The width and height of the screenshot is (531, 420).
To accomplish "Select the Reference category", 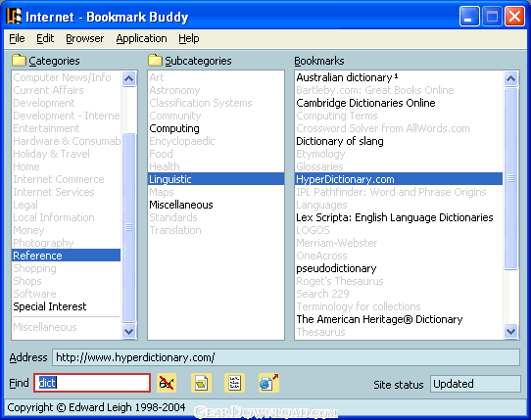I will coord(67,256).
